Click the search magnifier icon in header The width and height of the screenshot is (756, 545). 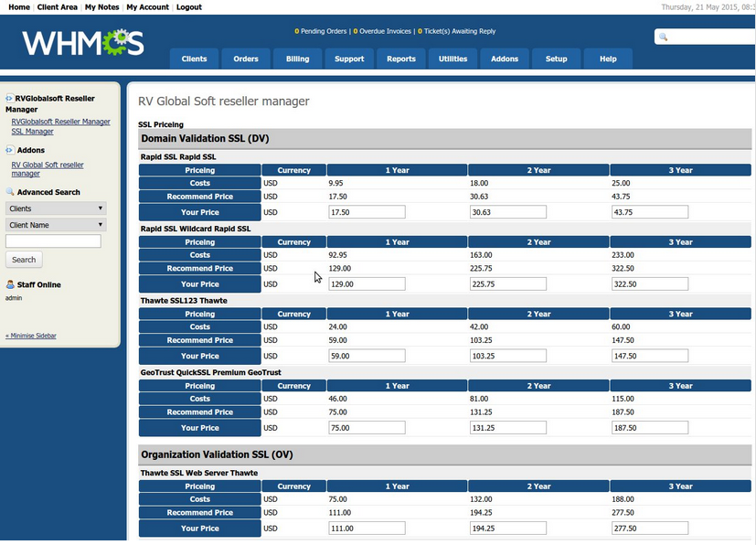[x=664, y=37]
